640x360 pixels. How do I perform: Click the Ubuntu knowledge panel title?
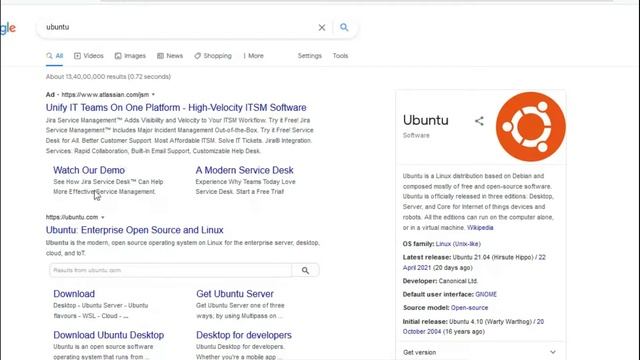click(426, 120)
